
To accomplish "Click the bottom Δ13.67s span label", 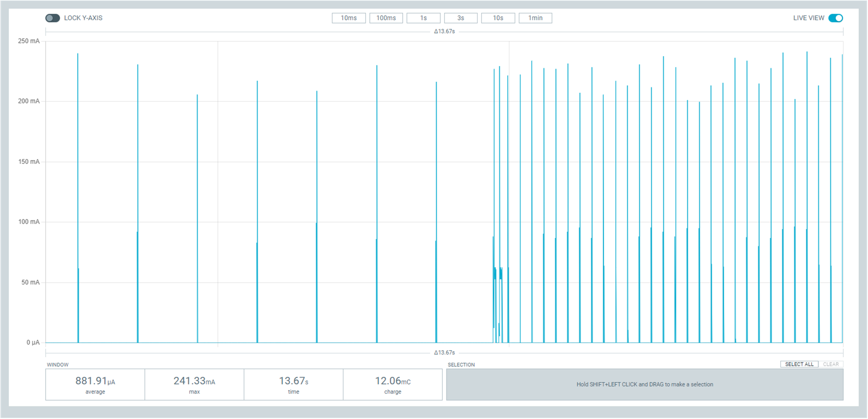I will [x=444, y=353].
